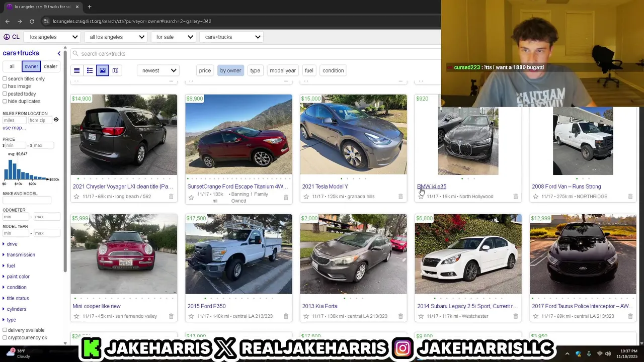This screenshot has width=644, height=362.
Task: Favorite the 2021 Chrysler Voyager listing star
Action: pos(76,197)
